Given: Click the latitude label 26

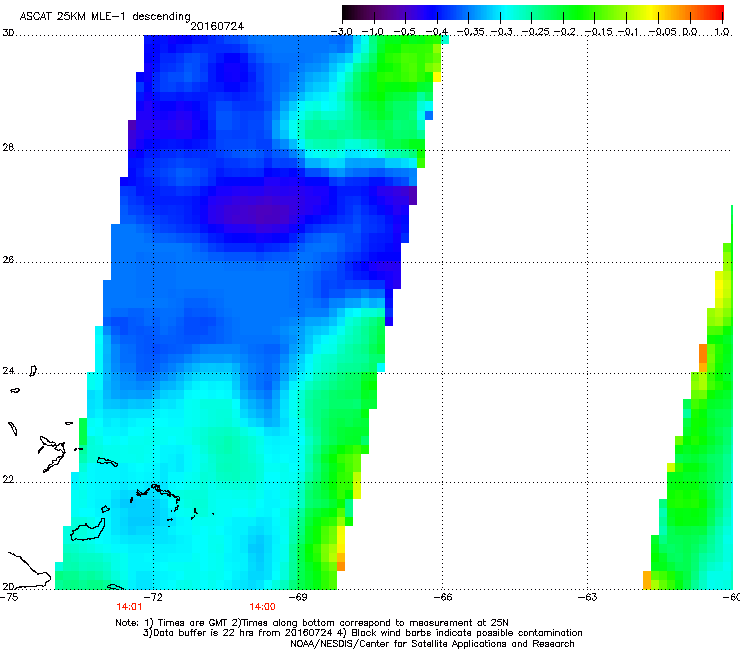Looking at the screenshot, I should (x=8, y=260).
